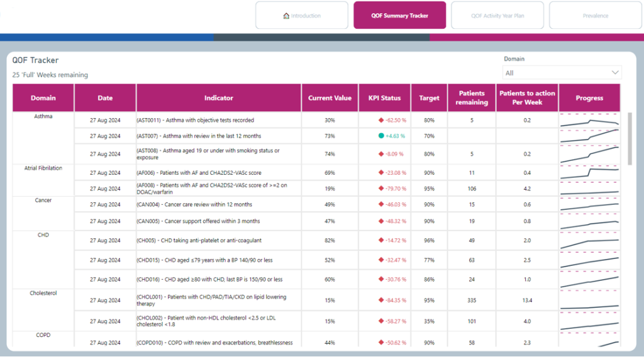Click red diamond status icon for COPD010
Screen dimensions: 644x357
click(x=381, y=343)
